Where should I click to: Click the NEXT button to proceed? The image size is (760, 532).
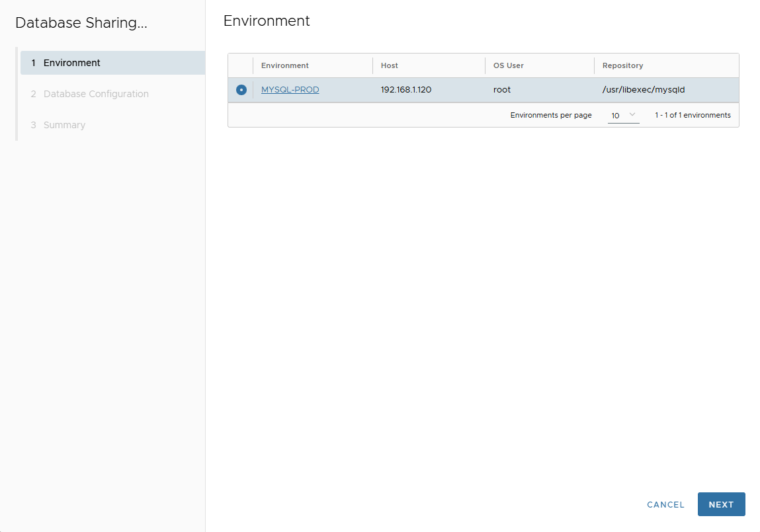(721, 504)
